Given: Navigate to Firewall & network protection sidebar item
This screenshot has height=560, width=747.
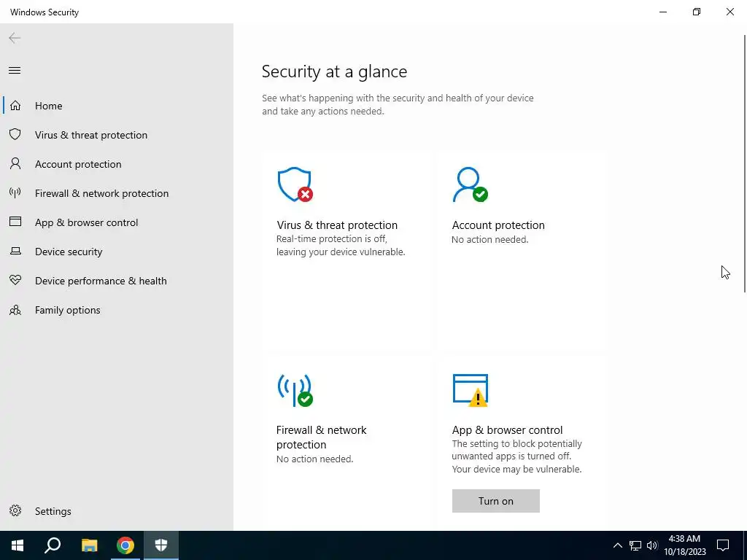Looking at the screenshot, I should pos(117,192).
